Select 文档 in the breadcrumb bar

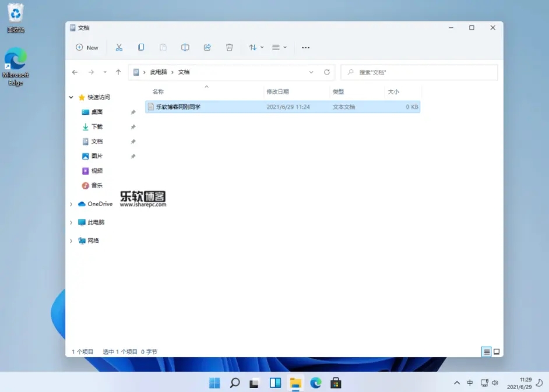[184, 72]
